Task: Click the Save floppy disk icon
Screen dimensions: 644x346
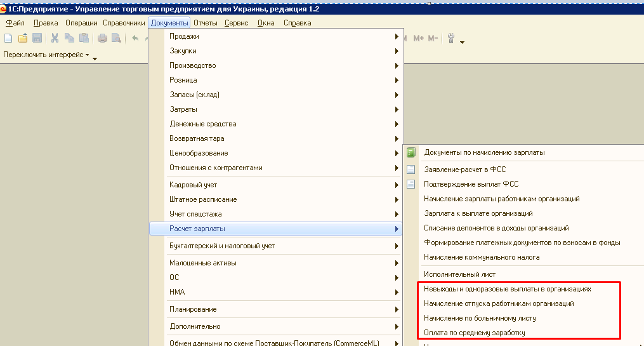Action: click(37, 38)
